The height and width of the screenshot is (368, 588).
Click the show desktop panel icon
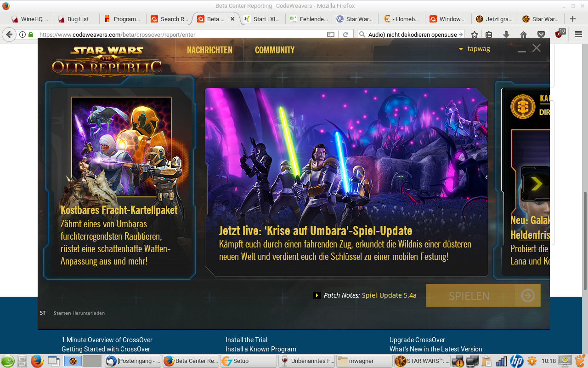click(x=54, y=361)
